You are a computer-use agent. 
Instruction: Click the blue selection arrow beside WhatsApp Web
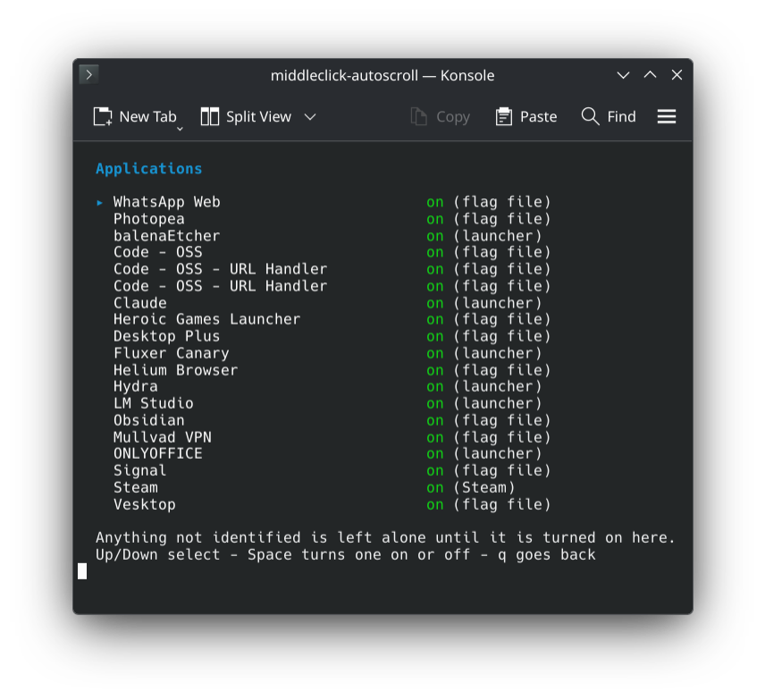point(99,203)
